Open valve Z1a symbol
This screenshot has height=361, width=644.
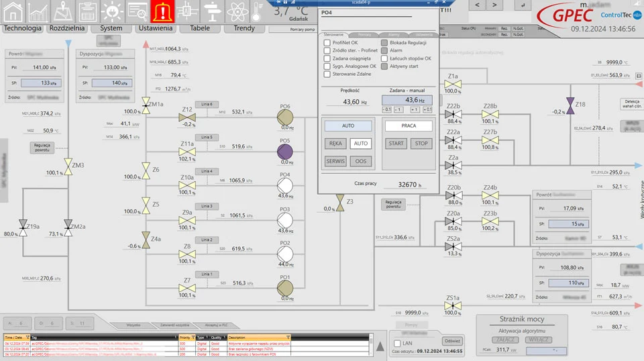[453, 84]
